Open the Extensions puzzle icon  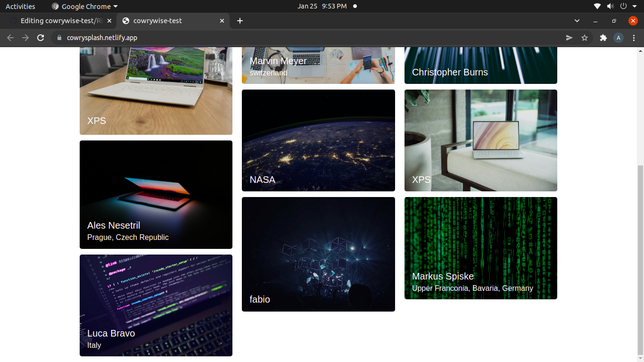pos(603,38)
